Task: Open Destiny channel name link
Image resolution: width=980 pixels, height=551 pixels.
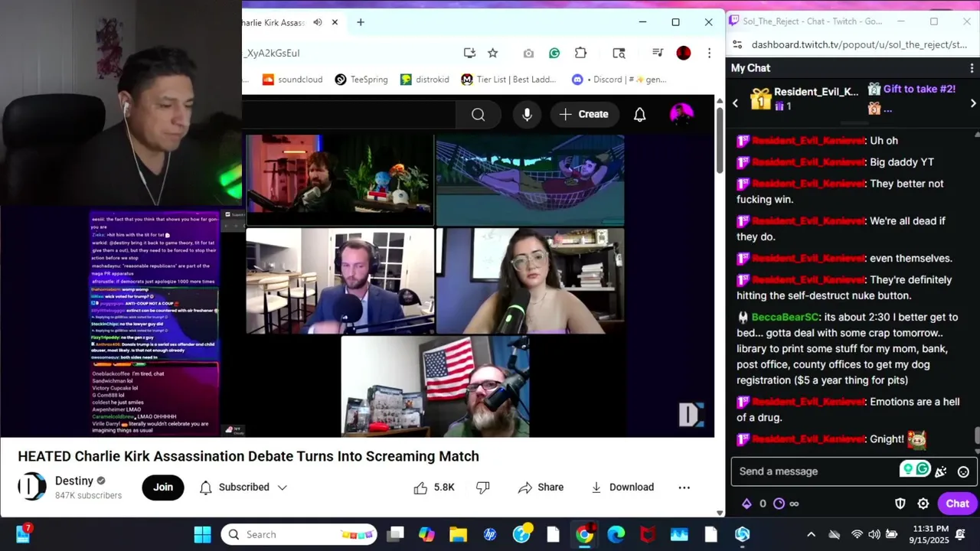Action: (x=74, y=481)
